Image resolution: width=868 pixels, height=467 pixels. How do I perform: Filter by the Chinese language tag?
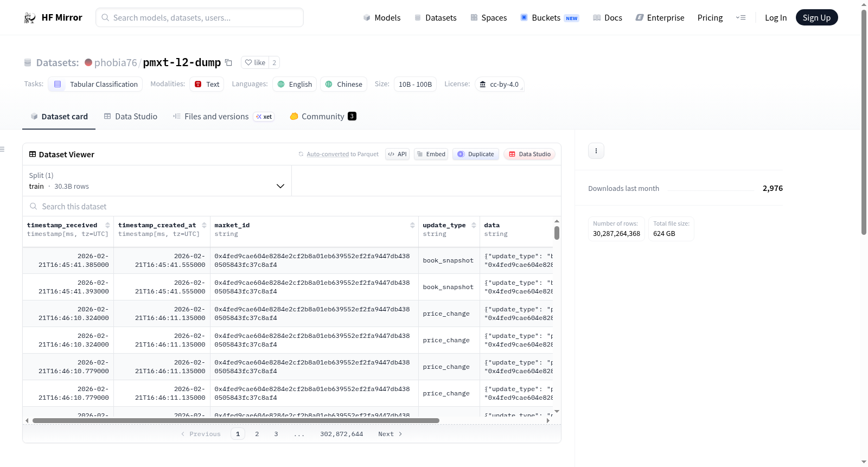tap(343, 84)
